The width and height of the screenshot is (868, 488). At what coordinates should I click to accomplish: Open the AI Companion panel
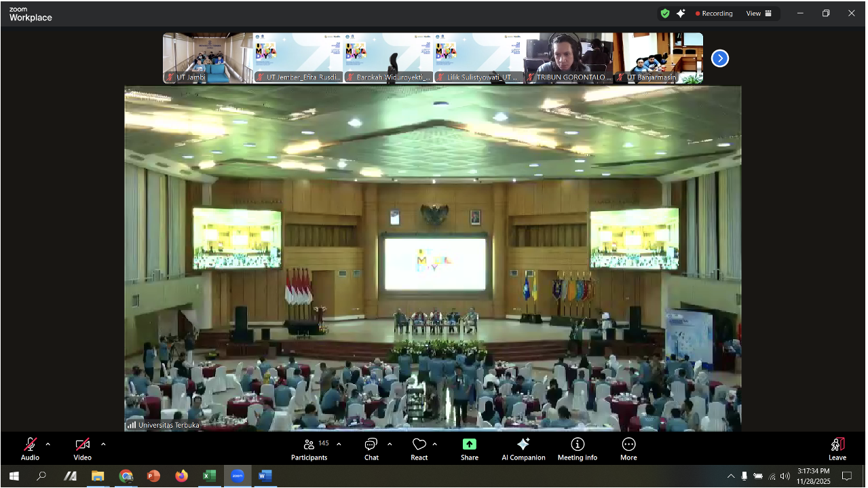coord(523,445)
